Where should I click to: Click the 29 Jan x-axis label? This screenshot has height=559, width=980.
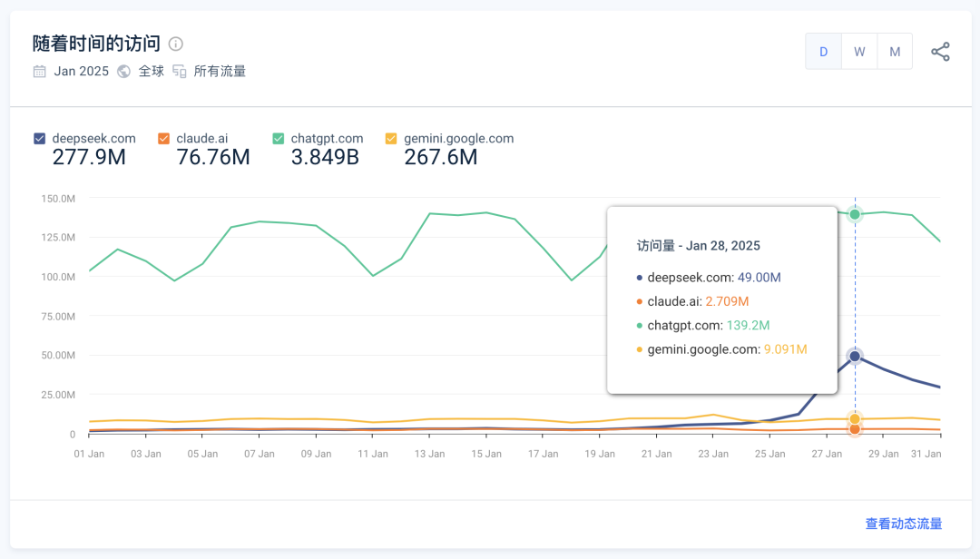[x=883, y=454]
